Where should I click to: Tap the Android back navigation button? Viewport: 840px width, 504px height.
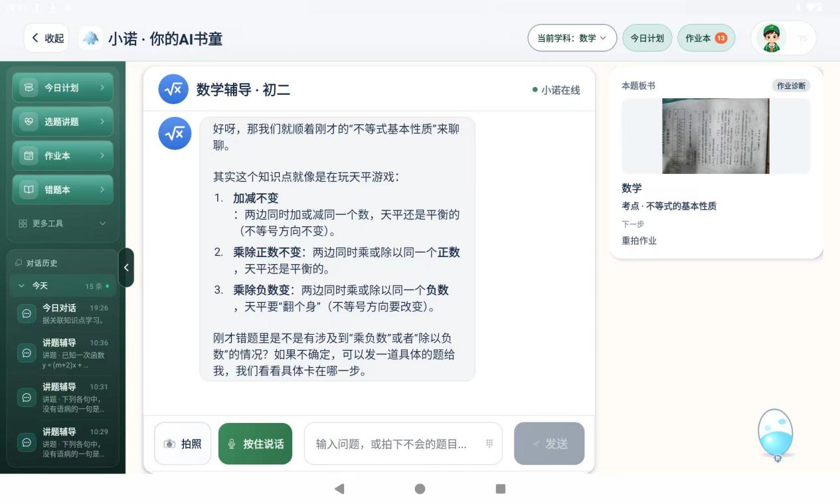click(339, 489)
